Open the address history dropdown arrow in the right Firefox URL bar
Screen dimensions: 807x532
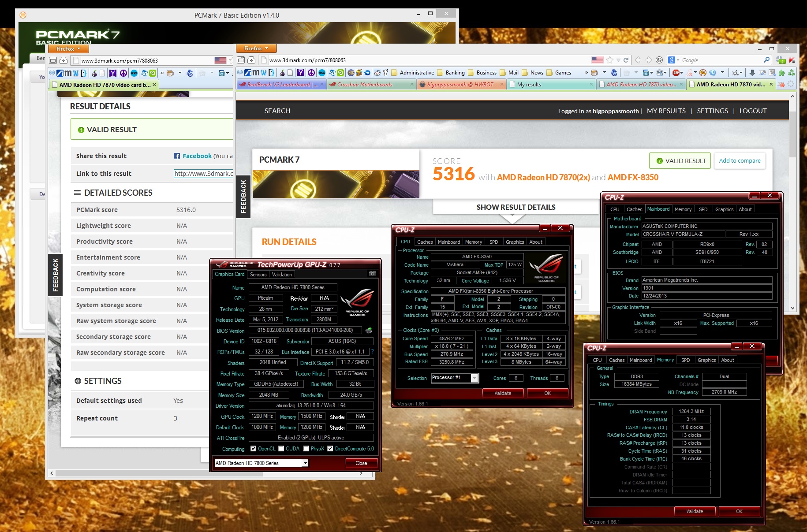[618, 60]
